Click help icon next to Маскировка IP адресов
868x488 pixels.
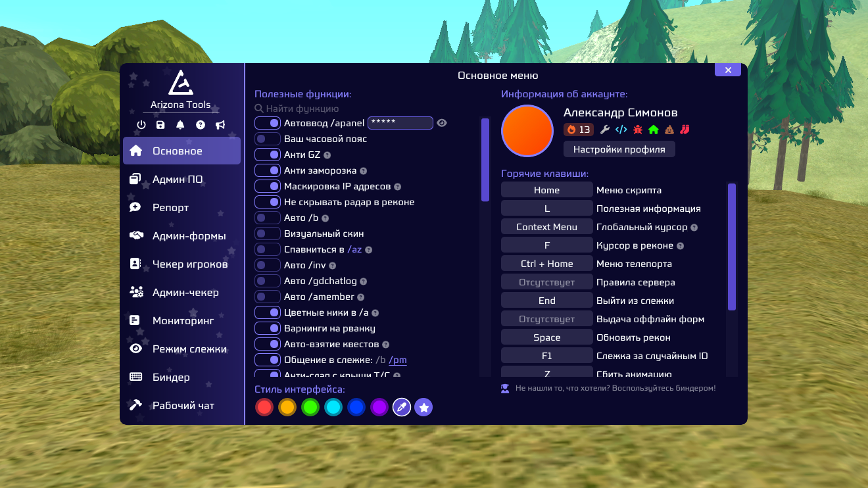tap(398, 187)
